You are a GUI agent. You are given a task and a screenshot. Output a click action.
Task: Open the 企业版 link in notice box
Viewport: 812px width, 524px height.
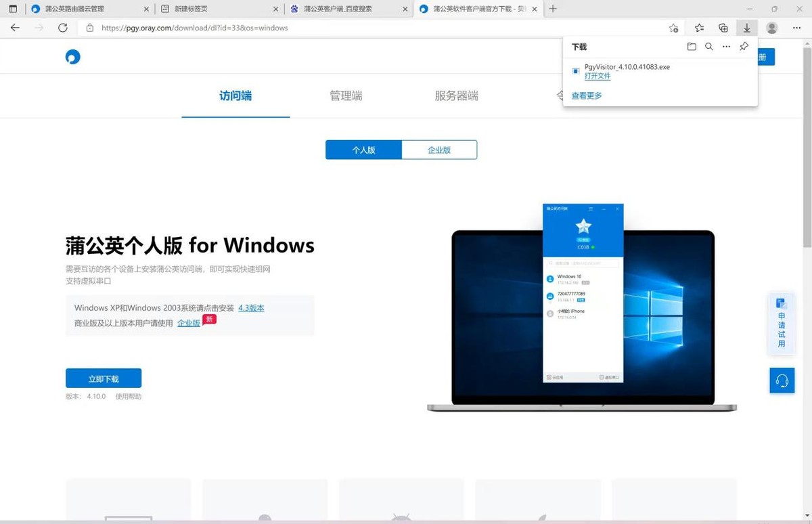(189, 323)
